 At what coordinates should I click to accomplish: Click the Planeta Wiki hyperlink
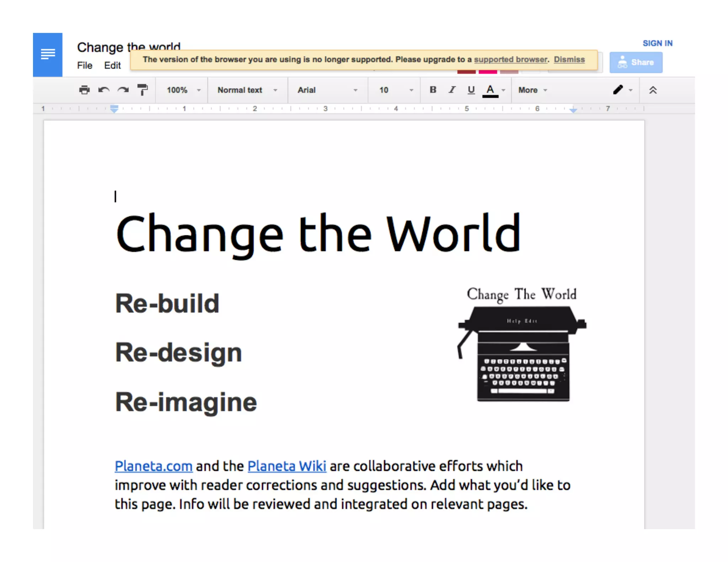287,466
